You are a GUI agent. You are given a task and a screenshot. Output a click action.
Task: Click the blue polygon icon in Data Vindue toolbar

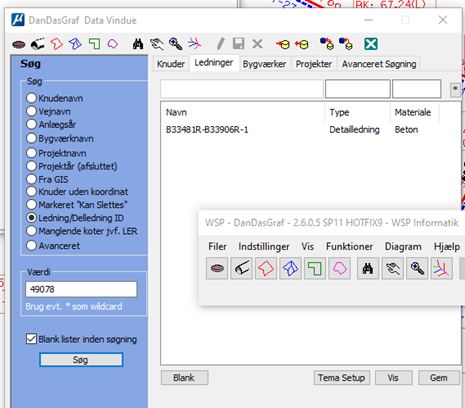click(75, 44)
